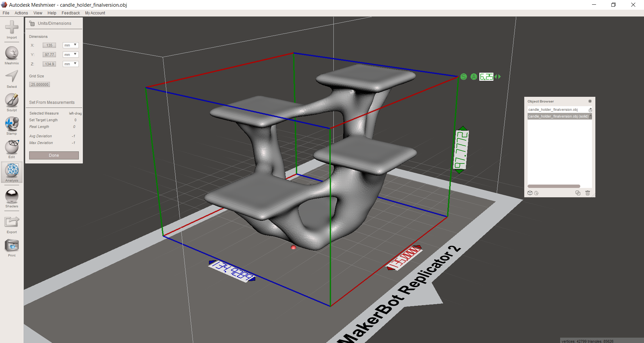This screenshot has width=644, height=343.
Task: Click the Object Browser horizontal scrollbar
Action: click(x=554, y=186)
